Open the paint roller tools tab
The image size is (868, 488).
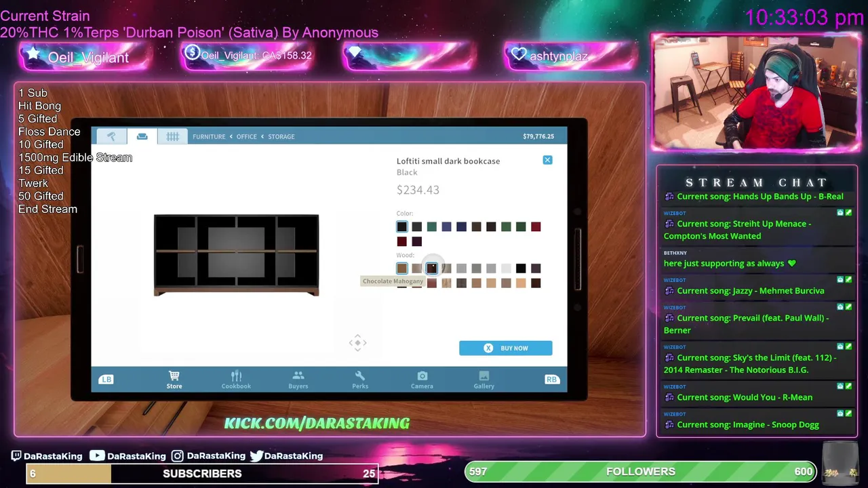tap(111, 136)
